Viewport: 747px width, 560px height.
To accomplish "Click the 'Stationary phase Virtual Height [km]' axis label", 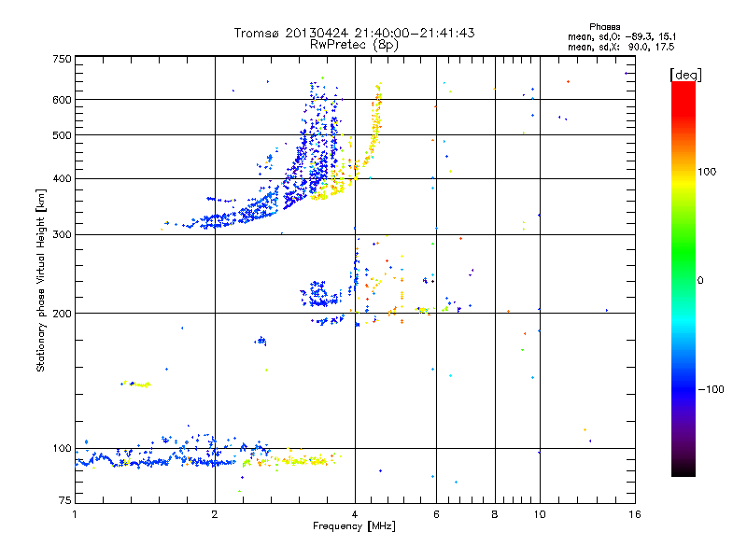I will pyautogui.click(x=41, y=281).
